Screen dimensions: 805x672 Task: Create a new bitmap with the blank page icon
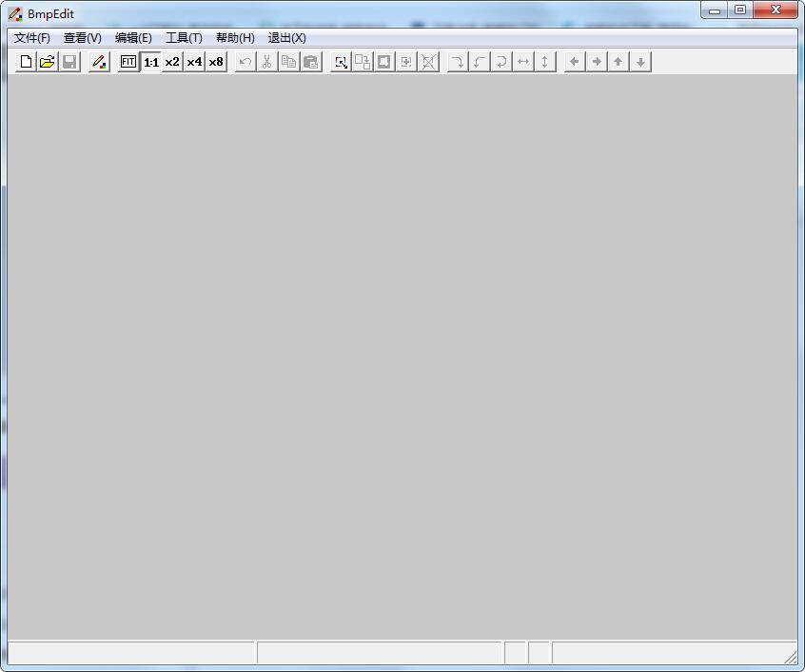pyautogui.click(x=26, y=62)
